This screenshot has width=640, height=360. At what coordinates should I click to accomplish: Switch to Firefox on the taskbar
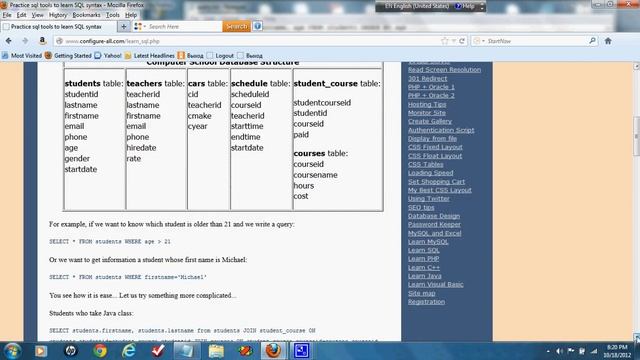(x=273, y=351)
